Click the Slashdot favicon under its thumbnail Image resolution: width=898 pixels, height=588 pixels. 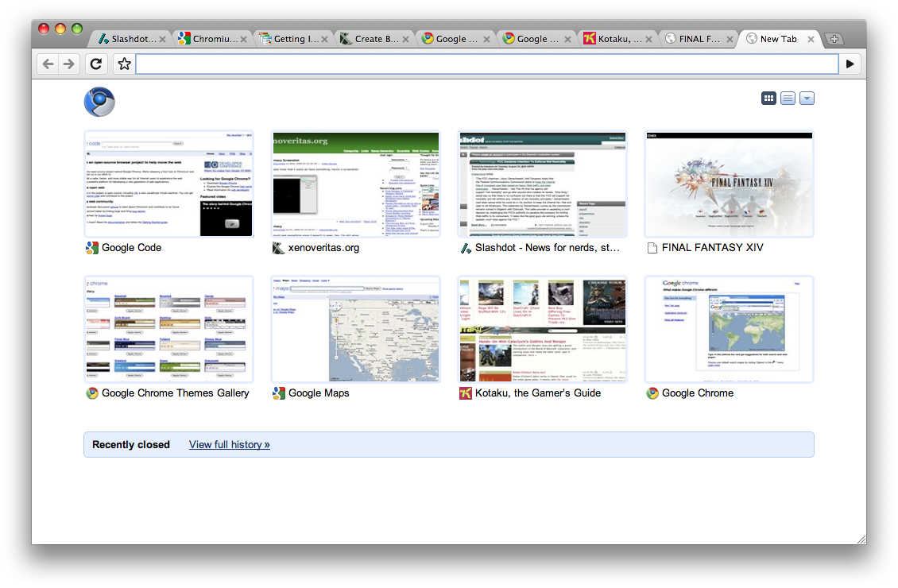(466, 248)
